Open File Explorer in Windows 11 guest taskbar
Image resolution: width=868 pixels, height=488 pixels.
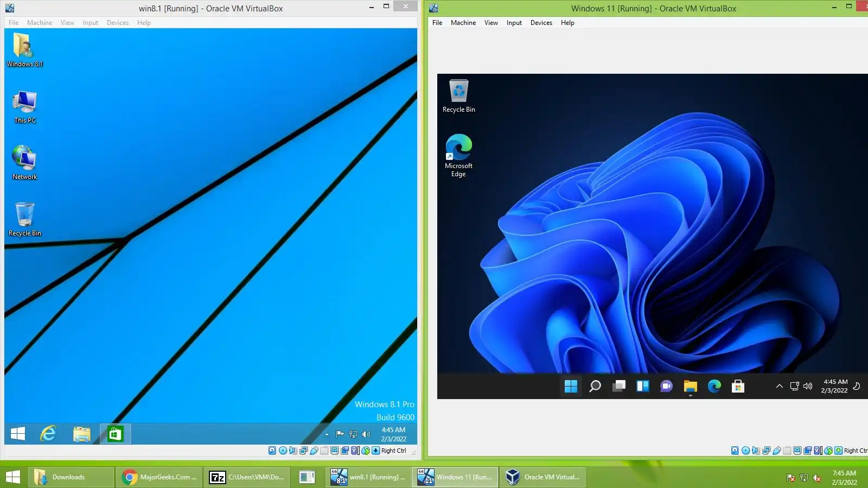(690, 386)
